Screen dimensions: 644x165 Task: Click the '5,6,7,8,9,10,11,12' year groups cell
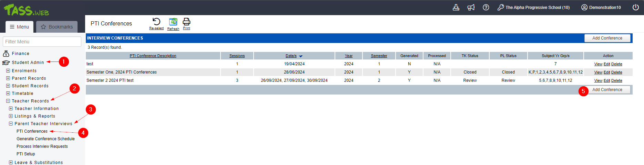(555, 80)
